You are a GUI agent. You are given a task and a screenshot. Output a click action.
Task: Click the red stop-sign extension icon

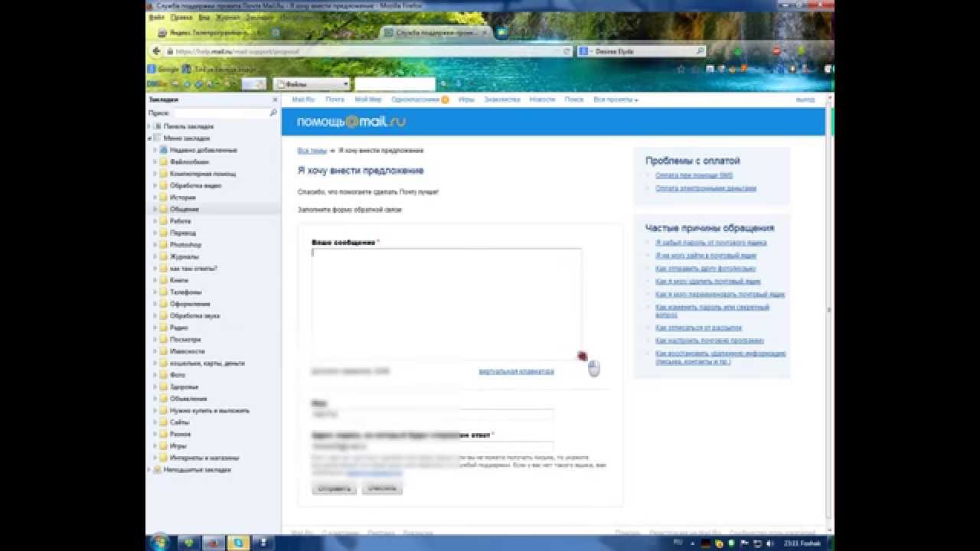click(x=776, y=51)
